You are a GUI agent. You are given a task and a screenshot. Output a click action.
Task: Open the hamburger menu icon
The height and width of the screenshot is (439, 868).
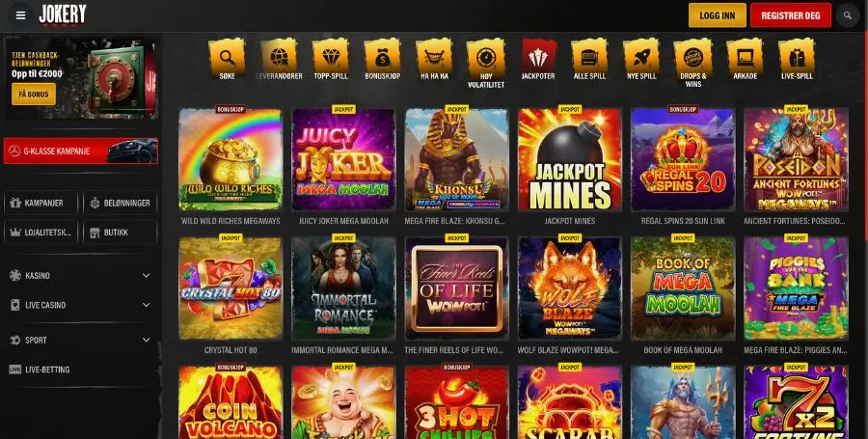(x=20, y=14)
